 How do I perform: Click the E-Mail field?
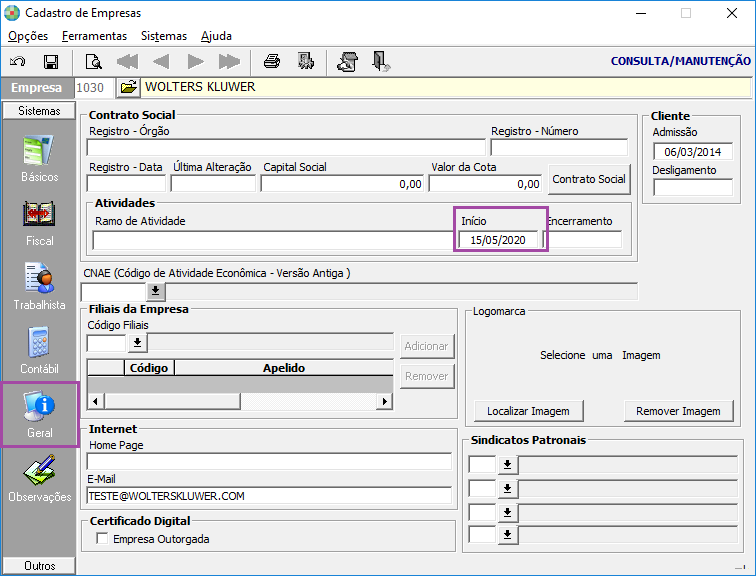pos(269,496)
